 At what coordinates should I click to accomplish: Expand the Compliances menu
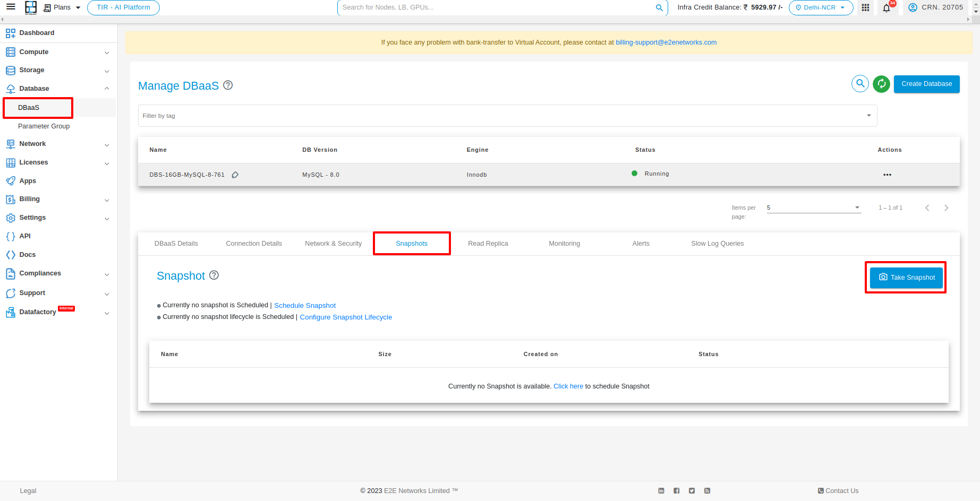tap(58, 273)
